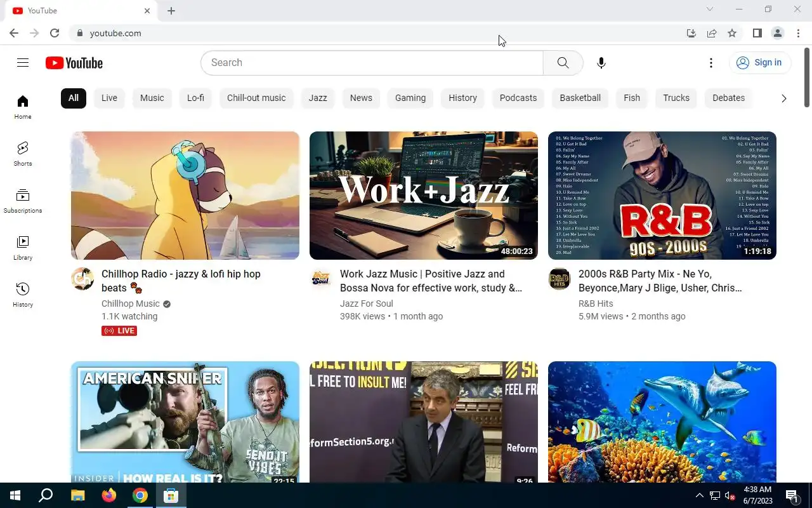Screen dimensions: 812x508
Task: Click Chillhop Music channel avatar
Action: pos(82,279)
